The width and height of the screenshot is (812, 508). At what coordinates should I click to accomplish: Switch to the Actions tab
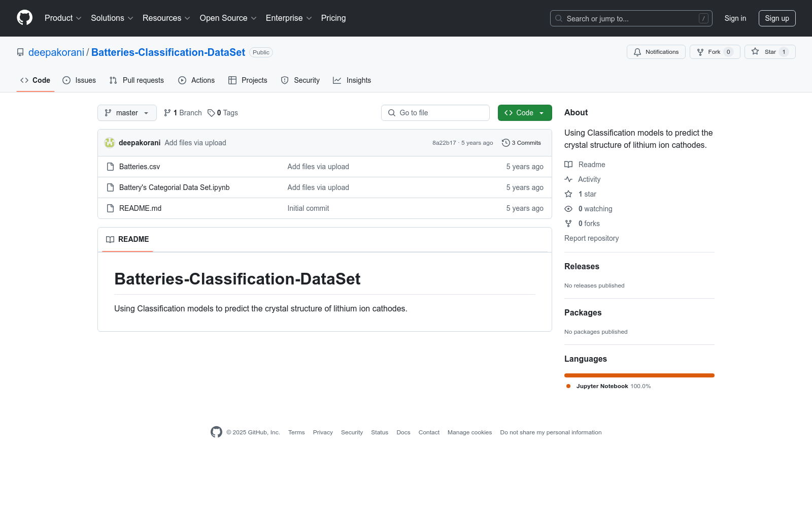(196, 80)
